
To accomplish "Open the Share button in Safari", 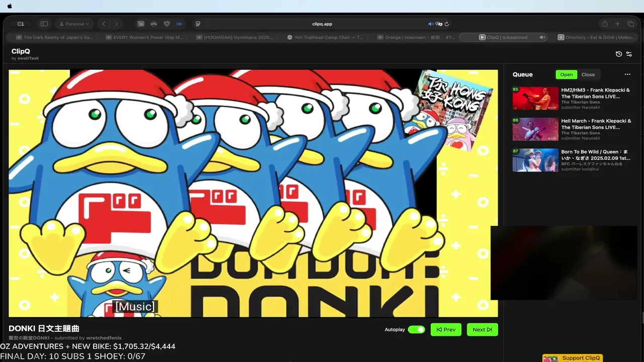I will (x=605, y=24).
